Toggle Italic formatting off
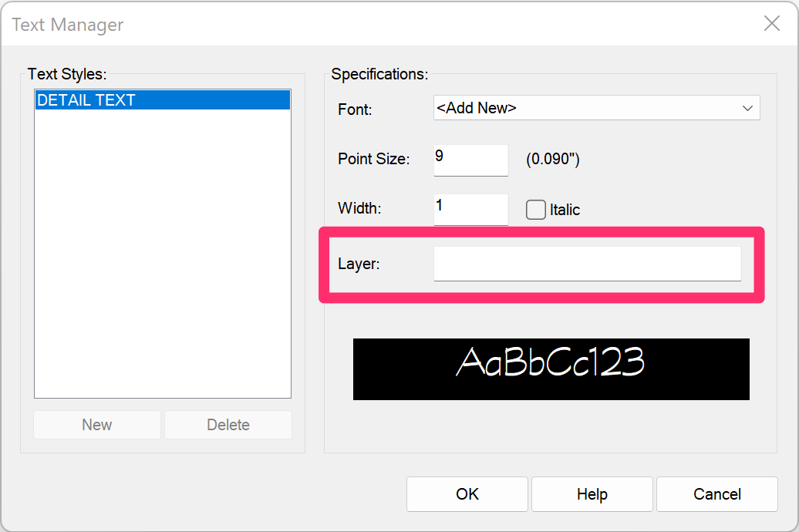 click(x=536, y=209)
